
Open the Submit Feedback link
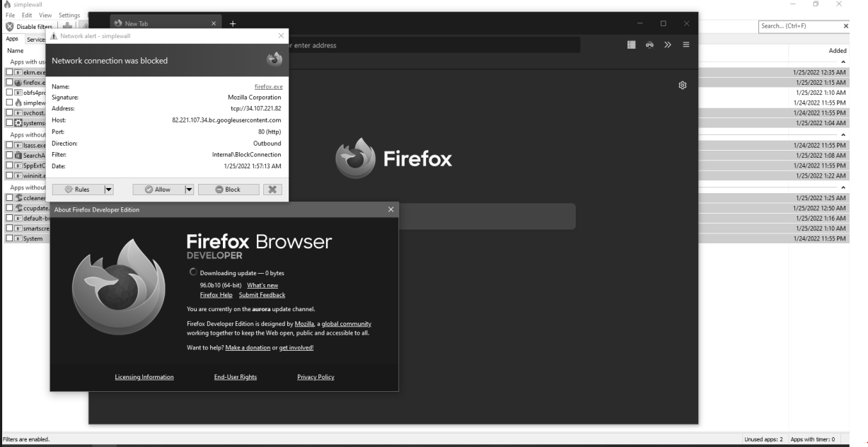[262, 295]
